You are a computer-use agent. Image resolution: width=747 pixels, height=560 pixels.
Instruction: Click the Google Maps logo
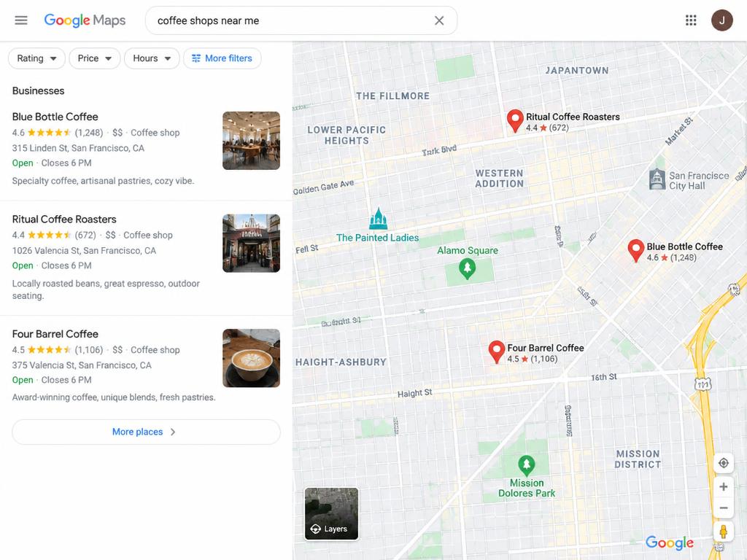[85, 20]
